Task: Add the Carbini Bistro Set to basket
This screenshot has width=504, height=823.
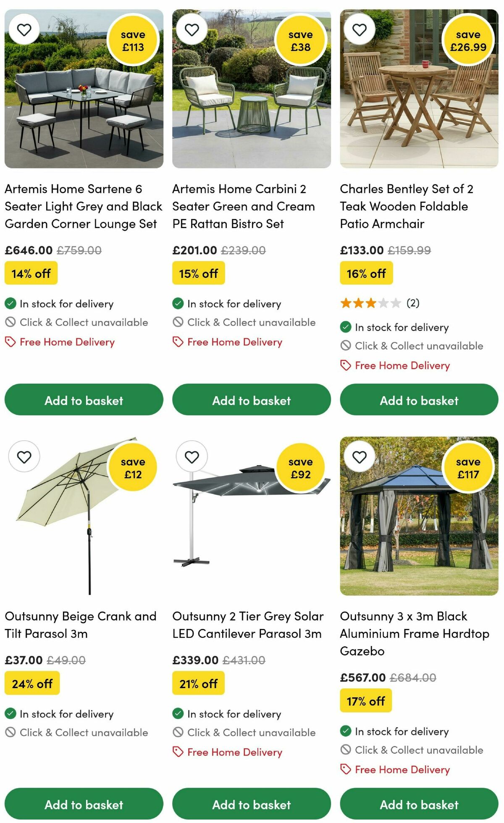Action: tap(251, 400)
